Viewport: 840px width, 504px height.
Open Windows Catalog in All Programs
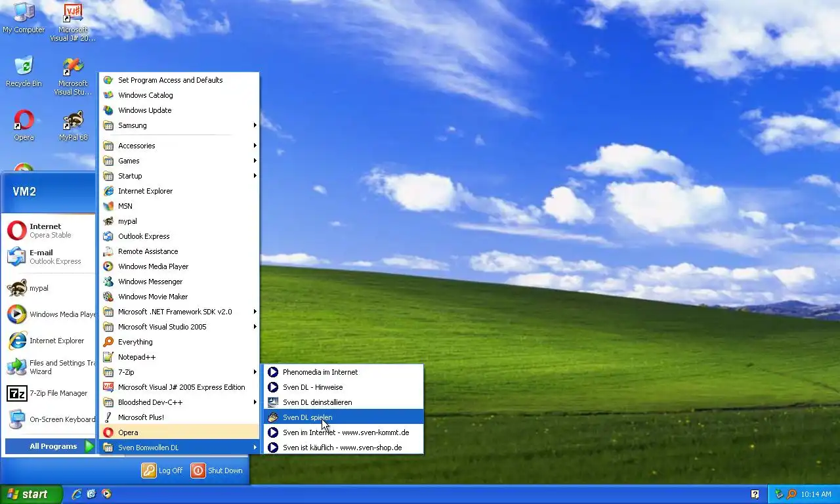[179, 95]
